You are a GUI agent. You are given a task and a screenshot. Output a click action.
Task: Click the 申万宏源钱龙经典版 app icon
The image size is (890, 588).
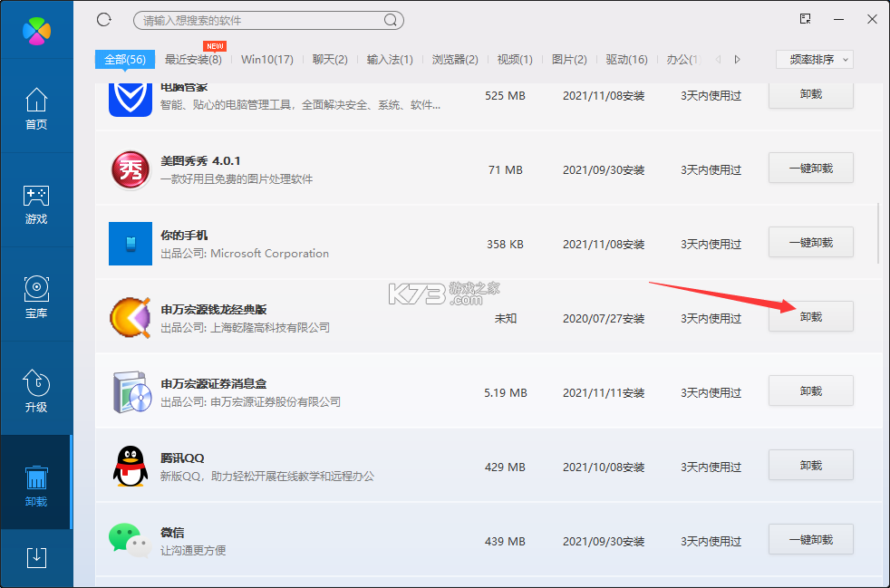131,318
